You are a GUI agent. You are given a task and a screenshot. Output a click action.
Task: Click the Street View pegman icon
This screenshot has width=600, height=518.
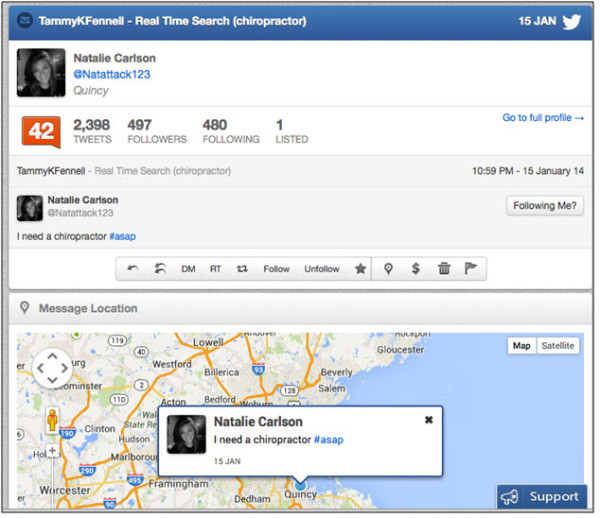click(52, 420)
